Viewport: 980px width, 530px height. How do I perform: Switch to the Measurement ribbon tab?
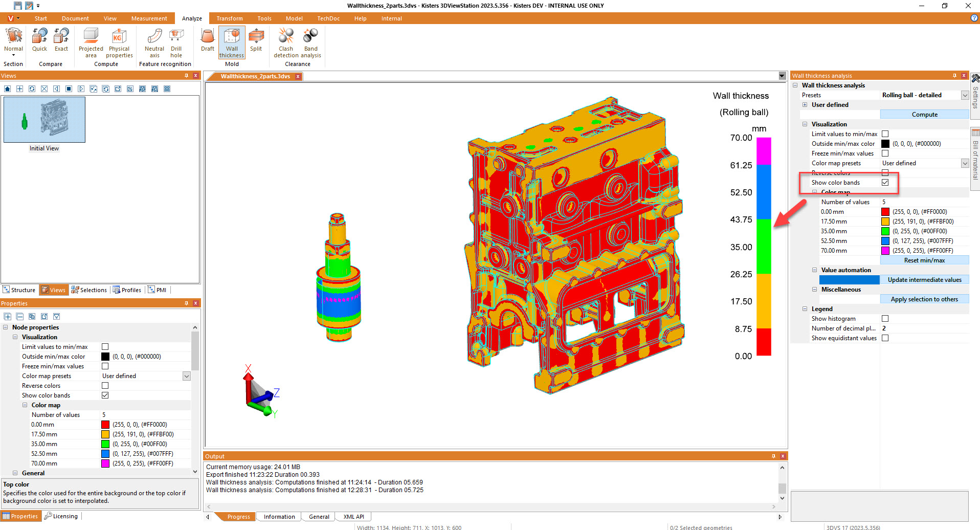pyautogui.click(x=149, y=18)
